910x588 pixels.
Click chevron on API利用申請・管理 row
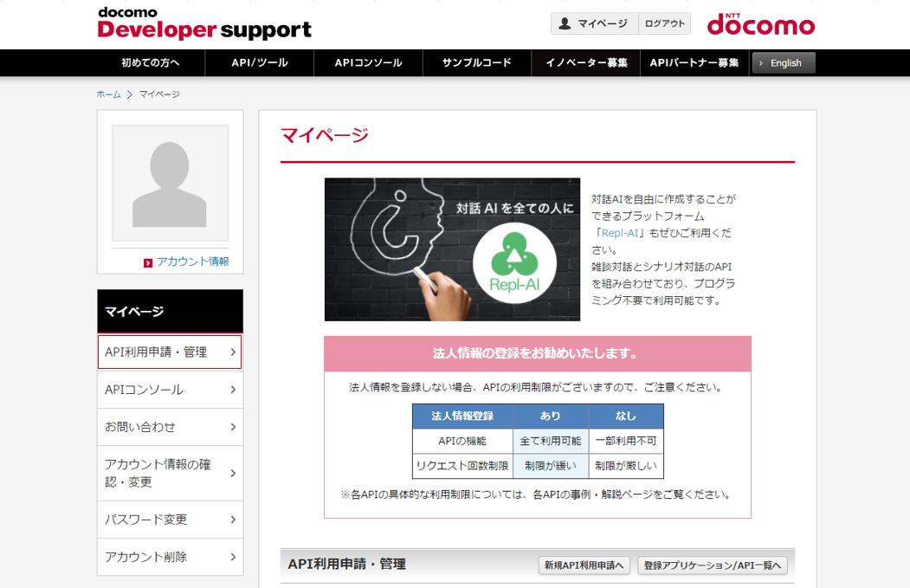(233, 352)
